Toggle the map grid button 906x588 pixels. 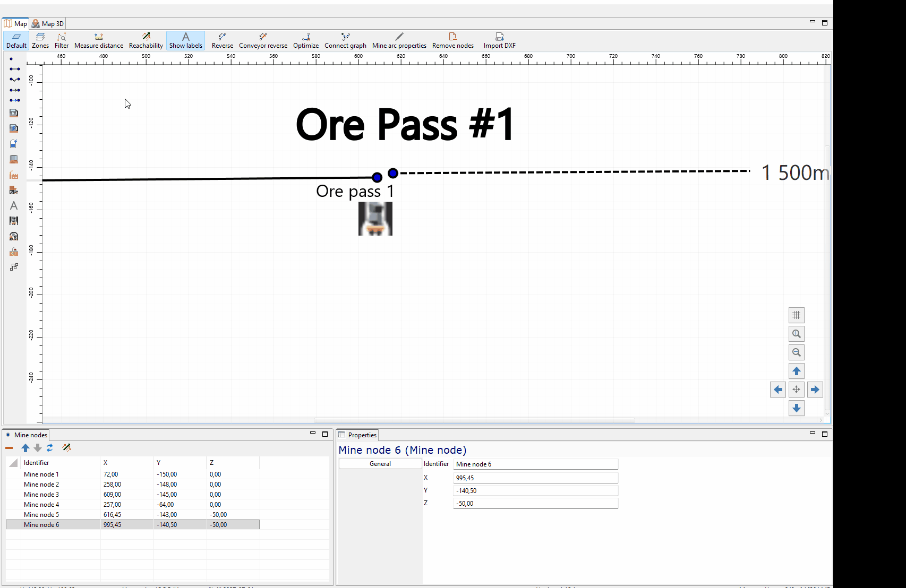pos(797,315)
